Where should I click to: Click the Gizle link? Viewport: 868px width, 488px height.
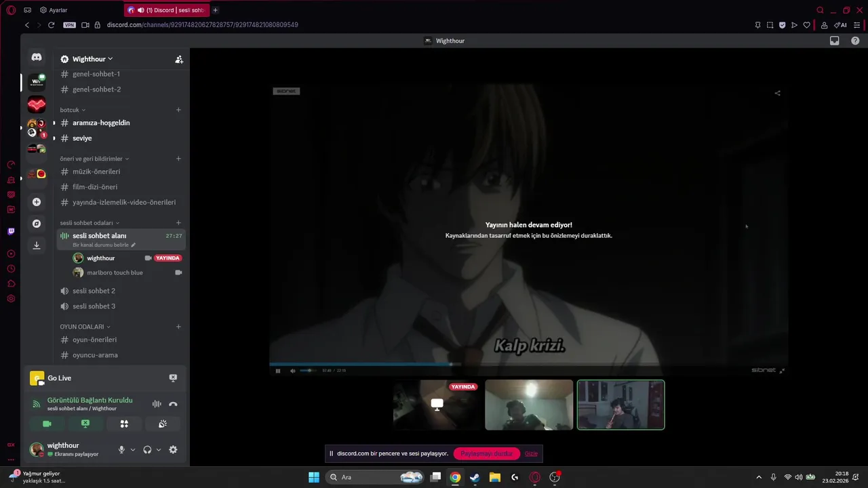pyautogui.click(x=531, y=453)
